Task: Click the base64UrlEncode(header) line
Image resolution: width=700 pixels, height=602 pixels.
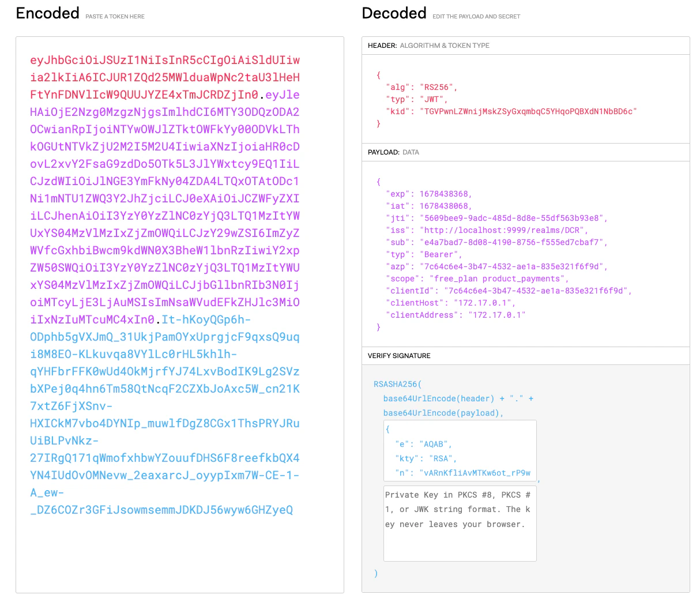Action: (458, 398)
